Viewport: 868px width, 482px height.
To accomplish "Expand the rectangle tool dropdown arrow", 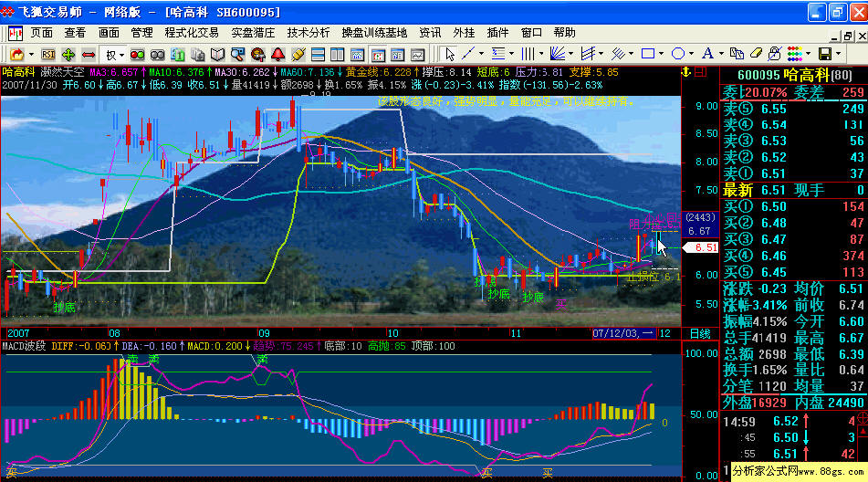I will point(662,54).
